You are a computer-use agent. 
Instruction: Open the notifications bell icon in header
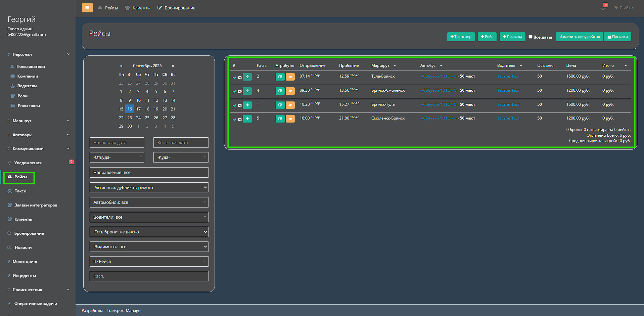[x=603, y=8]
